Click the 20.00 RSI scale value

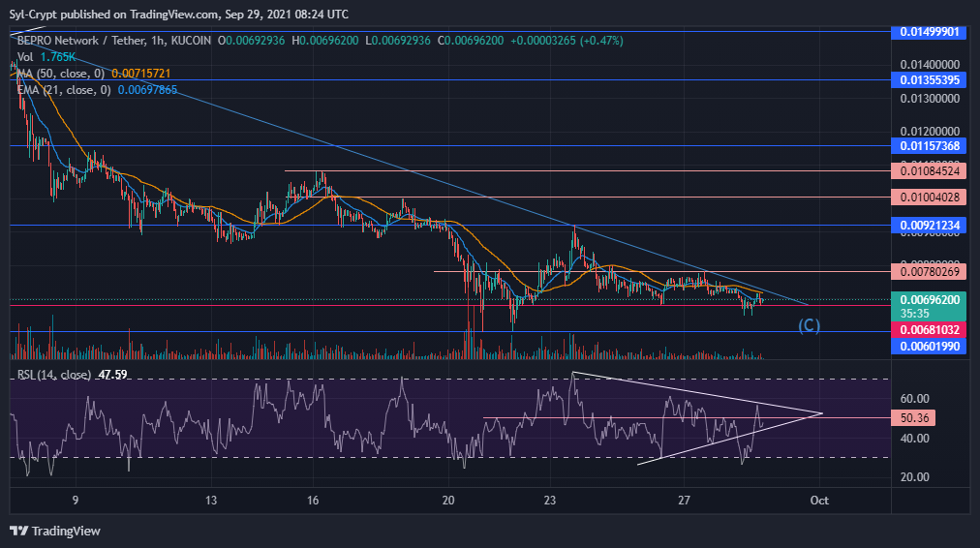(x=914, y=477)
